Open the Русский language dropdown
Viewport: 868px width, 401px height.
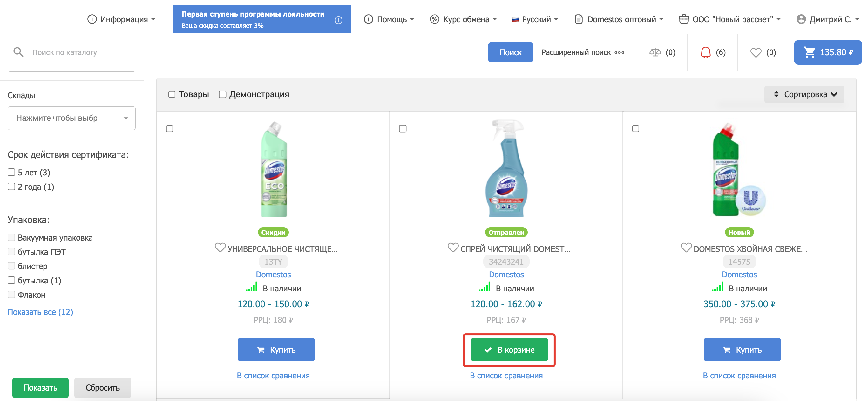[x=535, y=20]
